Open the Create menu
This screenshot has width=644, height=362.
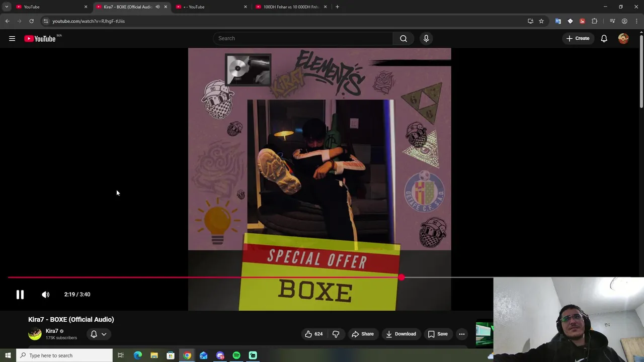click(578, 38)
